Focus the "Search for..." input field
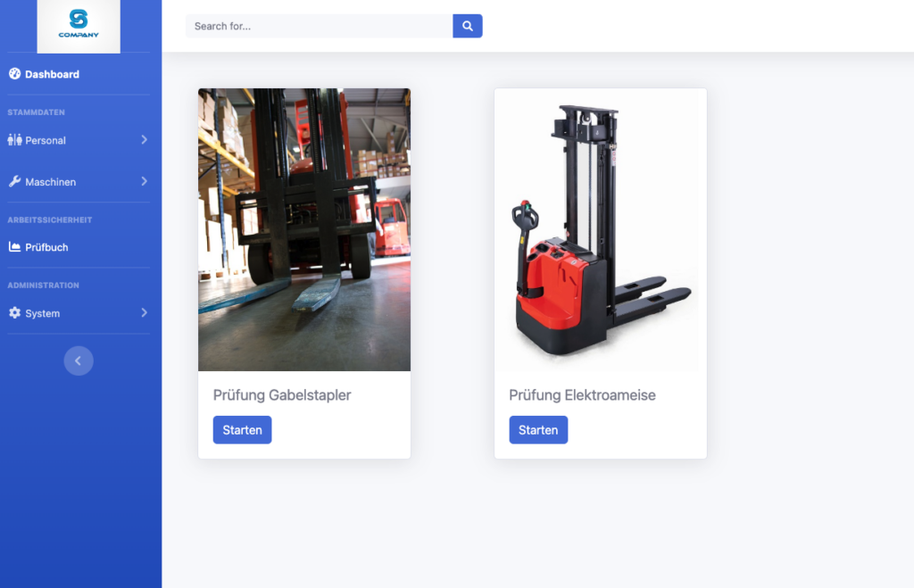 coord(319,26)
